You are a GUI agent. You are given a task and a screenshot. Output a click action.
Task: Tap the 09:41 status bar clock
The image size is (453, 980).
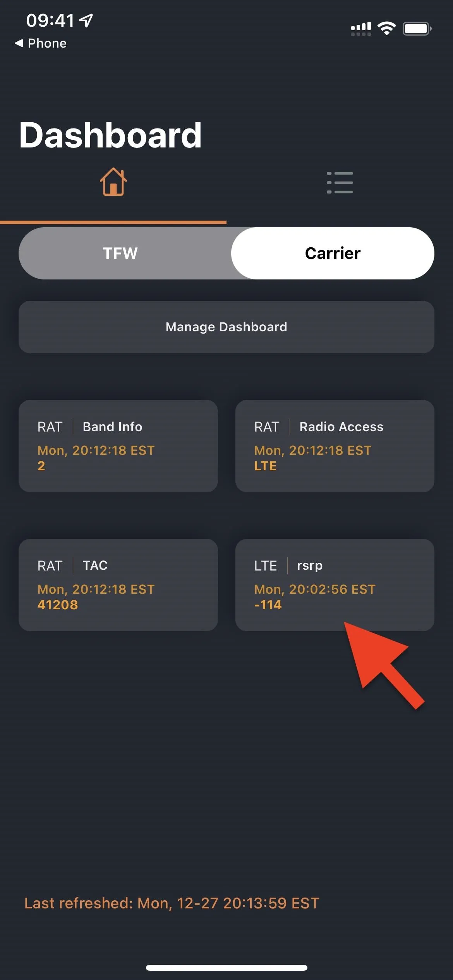click(50, 21)
